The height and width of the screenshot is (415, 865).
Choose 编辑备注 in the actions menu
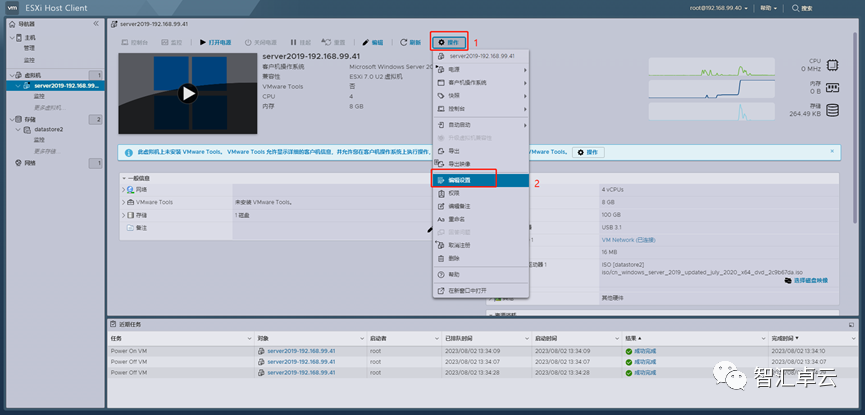pos(480,206)
